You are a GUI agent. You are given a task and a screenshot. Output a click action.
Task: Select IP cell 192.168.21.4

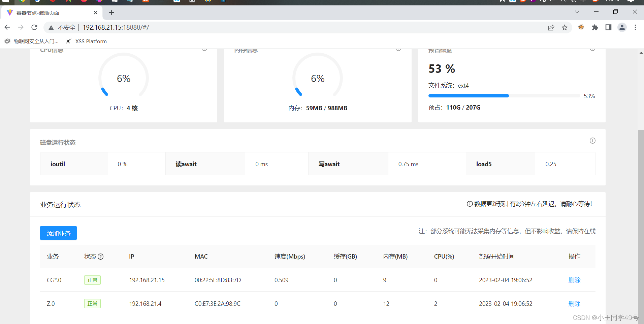coord(145,303)
